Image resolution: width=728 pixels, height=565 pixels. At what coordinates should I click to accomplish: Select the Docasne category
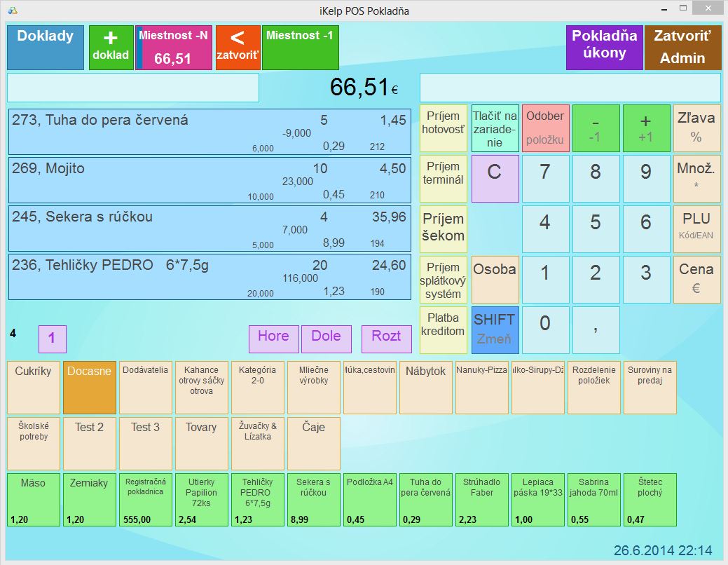(x=90, y=387)
